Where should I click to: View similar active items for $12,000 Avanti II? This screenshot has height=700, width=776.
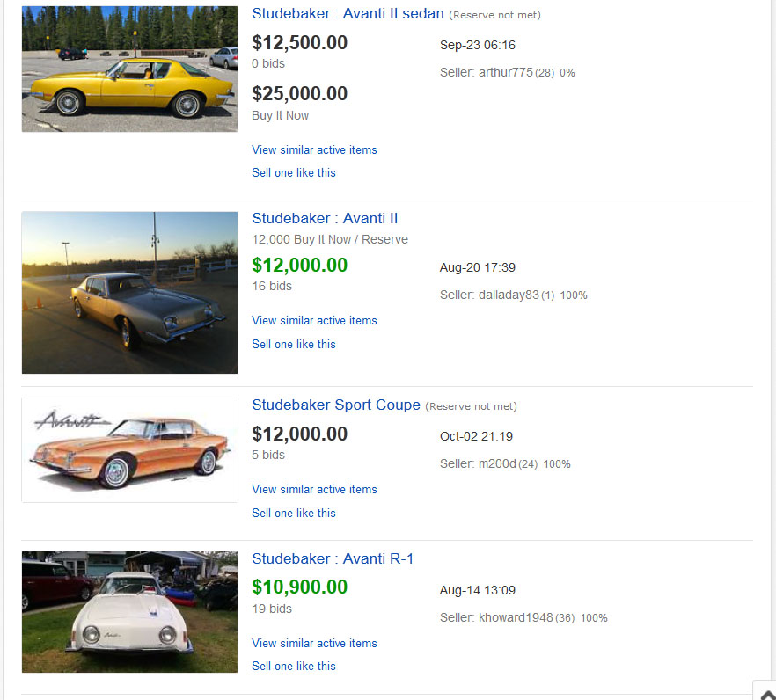[314, 321]
